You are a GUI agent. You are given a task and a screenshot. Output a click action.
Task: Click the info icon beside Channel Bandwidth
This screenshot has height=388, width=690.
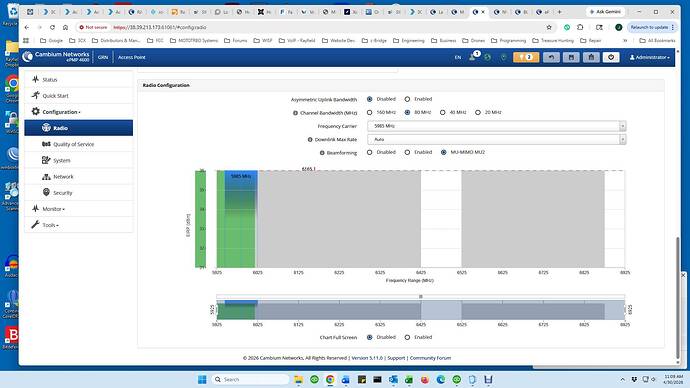pos(295,113)
